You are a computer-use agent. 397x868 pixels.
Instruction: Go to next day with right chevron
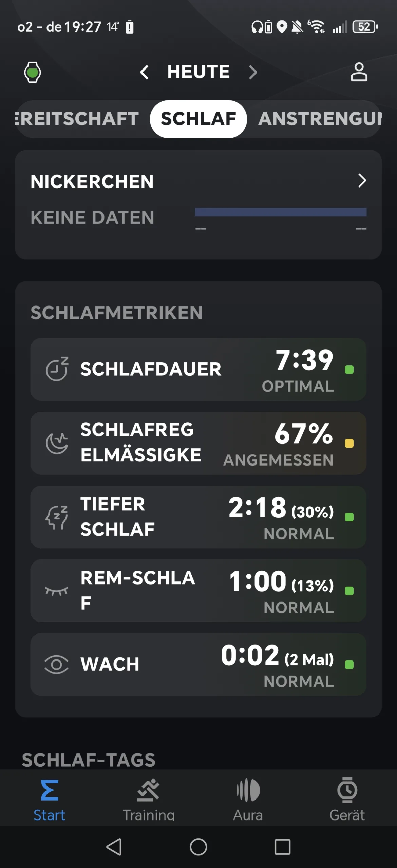(x=253, y=72)
